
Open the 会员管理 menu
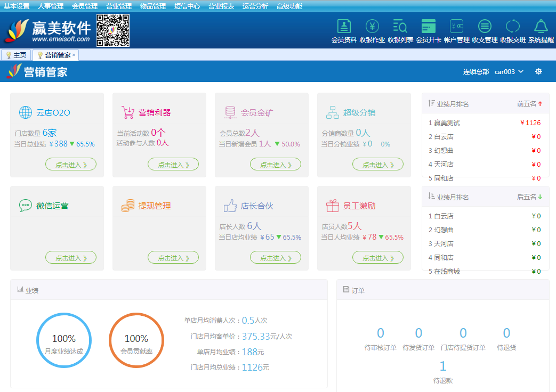tap(85, 6)
